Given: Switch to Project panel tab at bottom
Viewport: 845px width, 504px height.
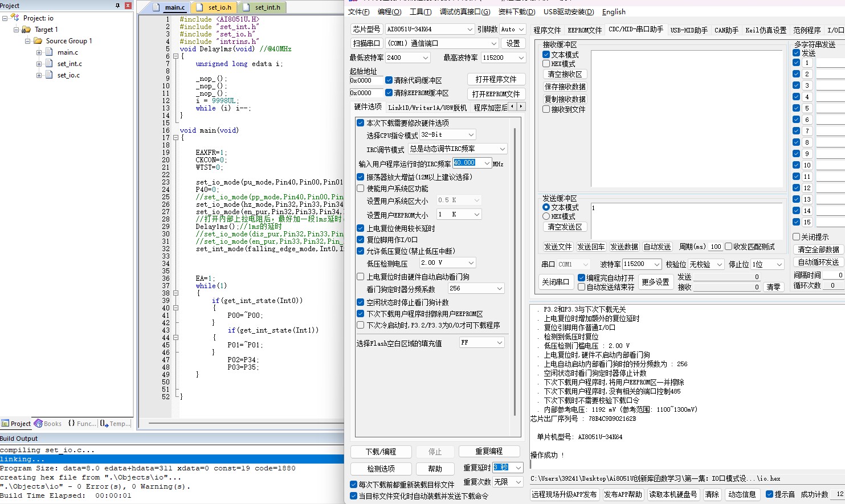Looking at the screenshot, I should (16, 424).
